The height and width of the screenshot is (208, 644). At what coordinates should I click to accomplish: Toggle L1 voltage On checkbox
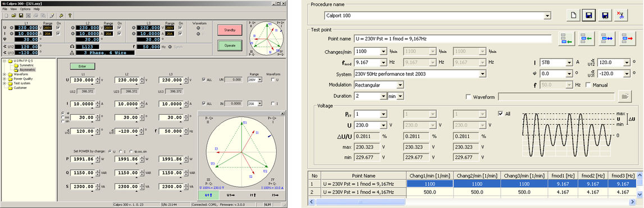pyautogui.click(x=58, y=28)
